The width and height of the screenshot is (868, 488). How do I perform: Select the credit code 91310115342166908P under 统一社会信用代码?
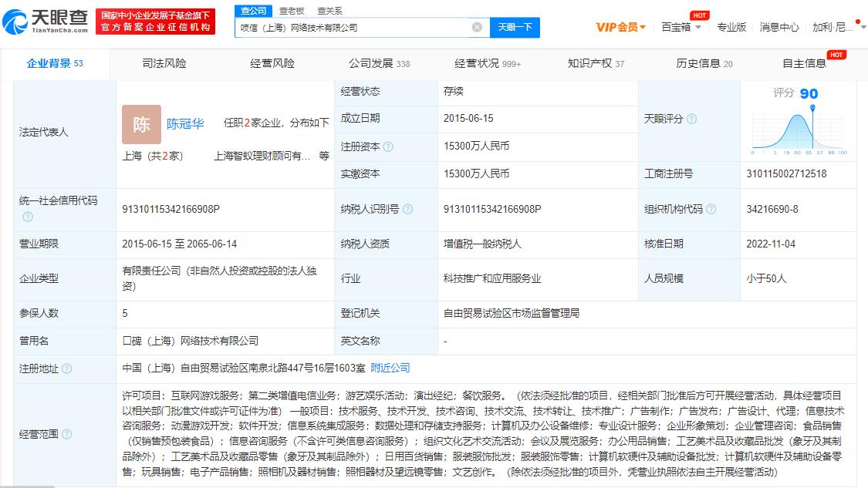pos(171,209)
